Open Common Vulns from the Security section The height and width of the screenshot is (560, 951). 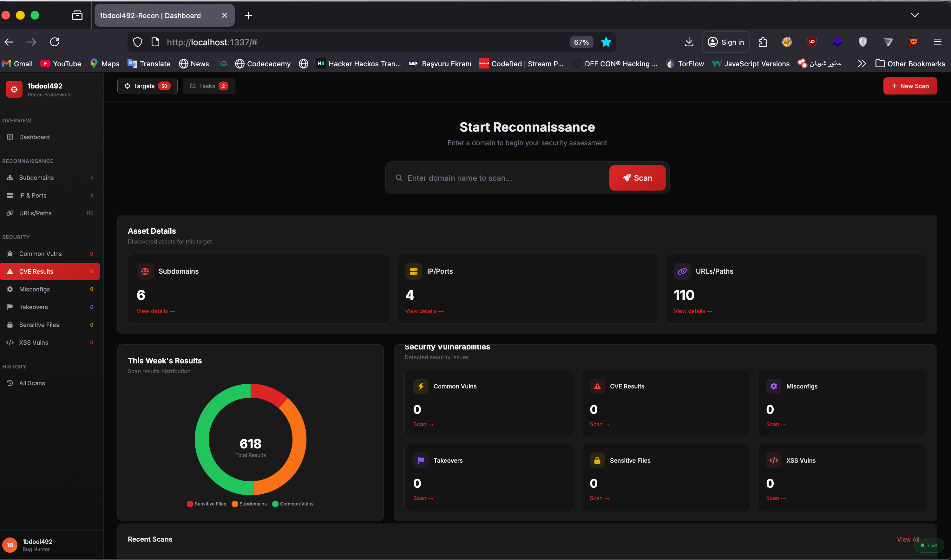(x=40, y=254)
